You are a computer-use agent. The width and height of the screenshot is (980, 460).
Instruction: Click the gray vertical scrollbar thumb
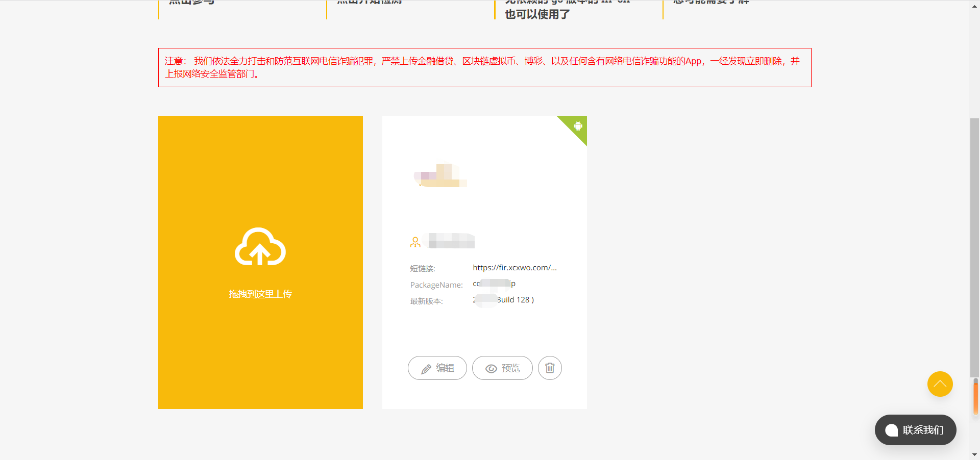coord(974,245)
